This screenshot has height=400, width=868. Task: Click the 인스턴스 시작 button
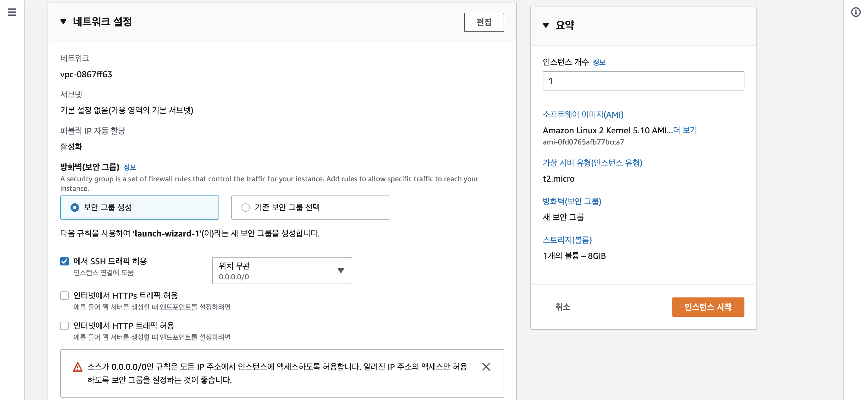[x=708, y=307]
